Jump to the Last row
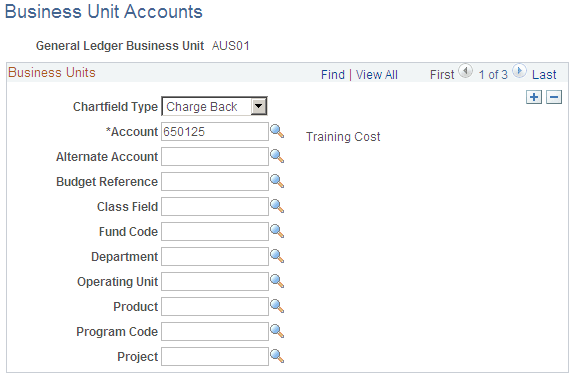 [544, 75]
